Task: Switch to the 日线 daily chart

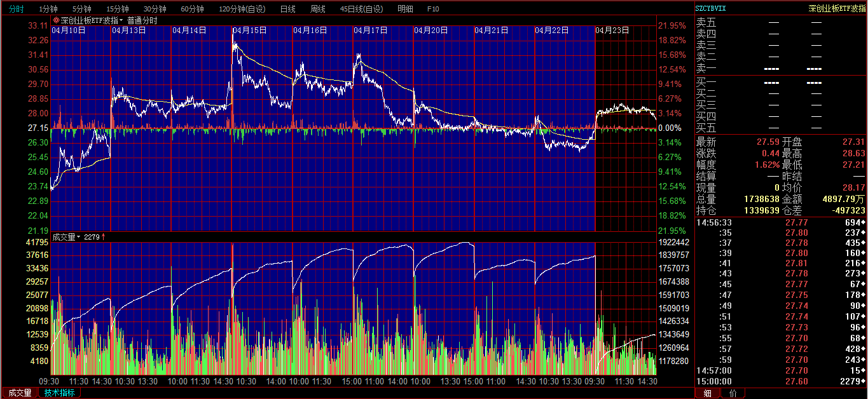Action: click(x=287, y=9)
